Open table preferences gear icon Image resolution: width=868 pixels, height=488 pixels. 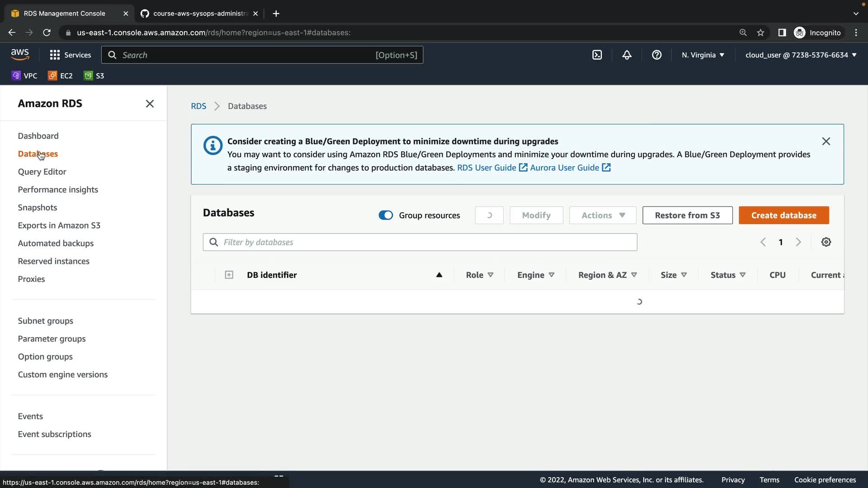click(826, 242)
